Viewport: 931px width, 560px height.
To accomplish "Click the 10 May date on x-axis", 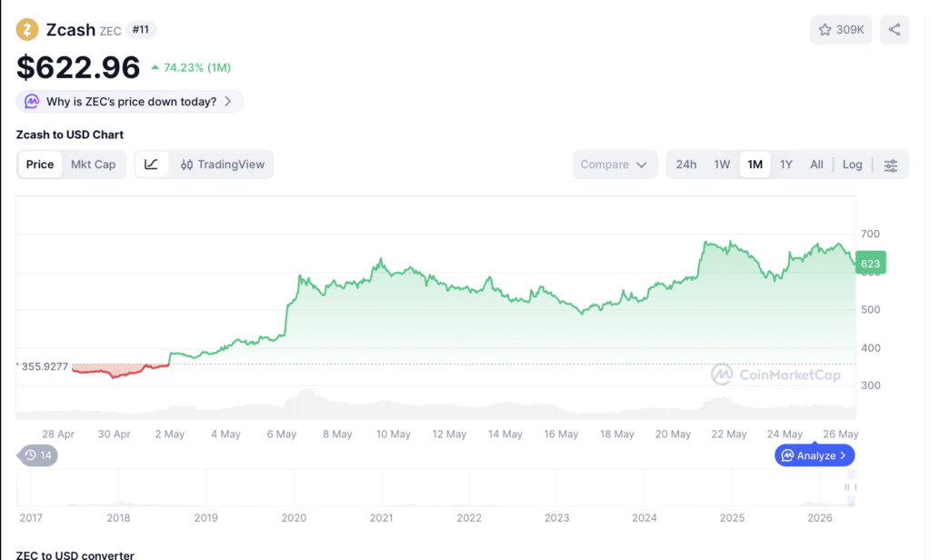I will [393, 435].
